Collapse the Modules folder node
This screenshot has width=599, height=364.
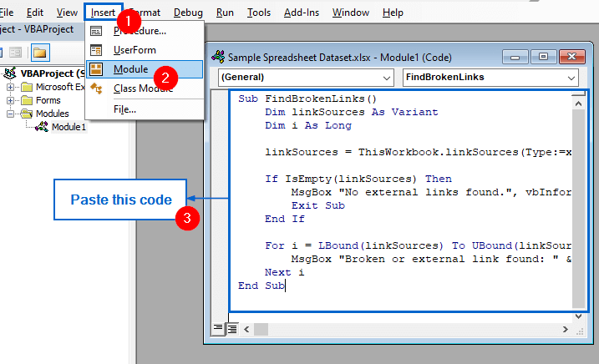[11, 114]
